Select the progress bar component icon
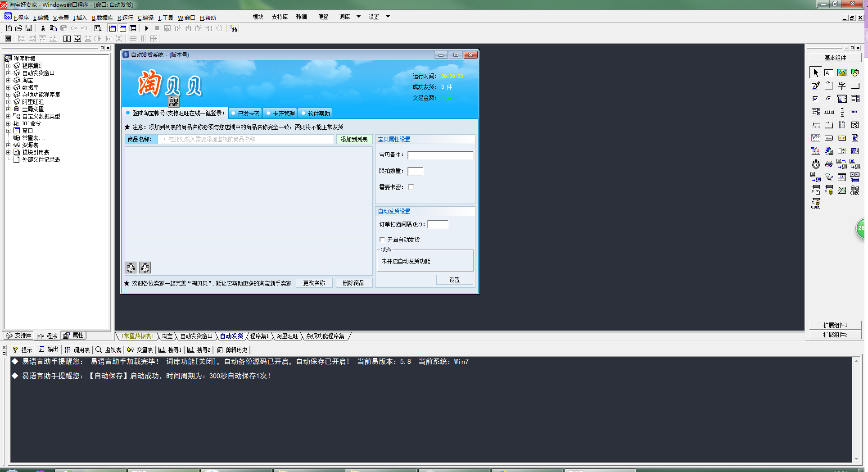868x472 pixels. [x=855, y=112]
